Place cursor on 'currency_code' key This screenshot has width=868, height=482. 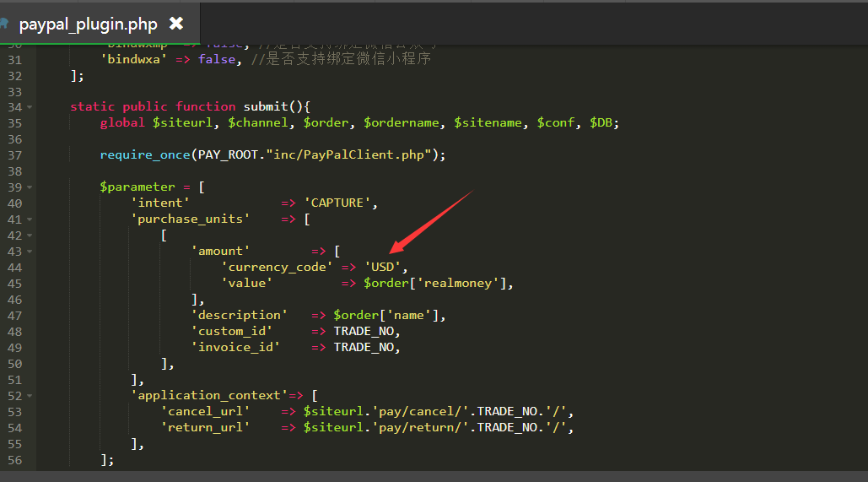277,267
